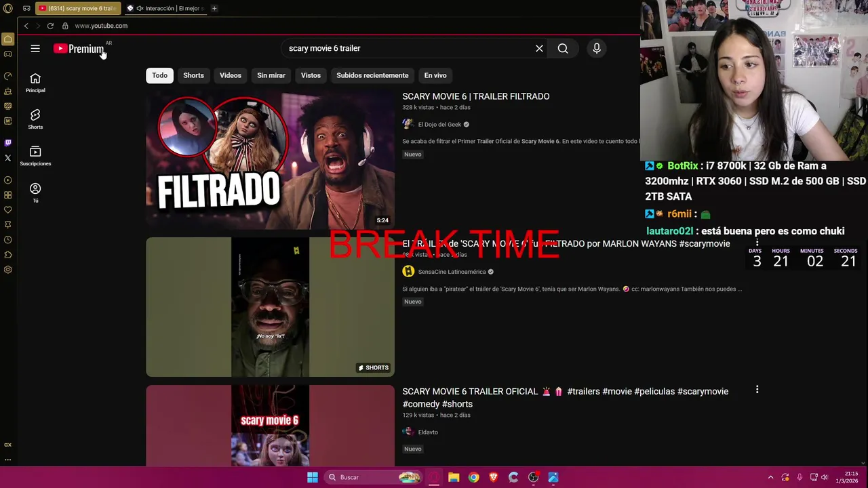Open OBS Studio from the taskbar
This screenshot has height=488, width=868.
pos(534,477)
